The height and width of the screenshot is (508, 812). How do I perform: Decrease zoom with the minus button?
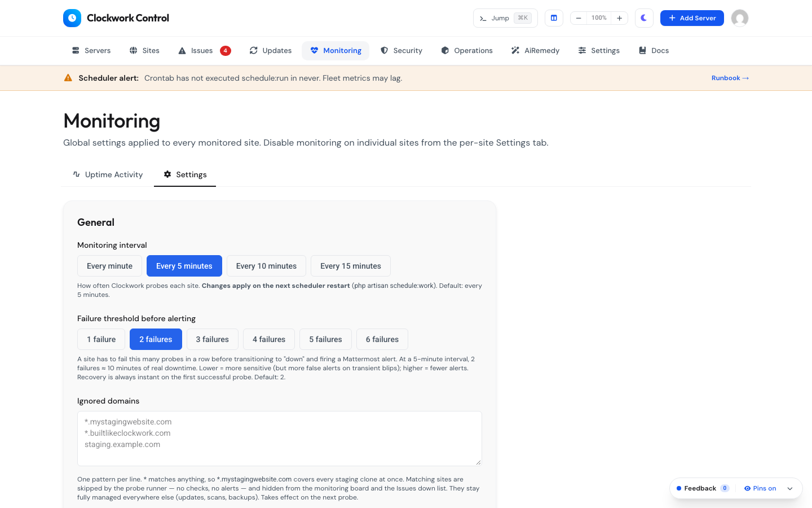(x=579, y=18)
